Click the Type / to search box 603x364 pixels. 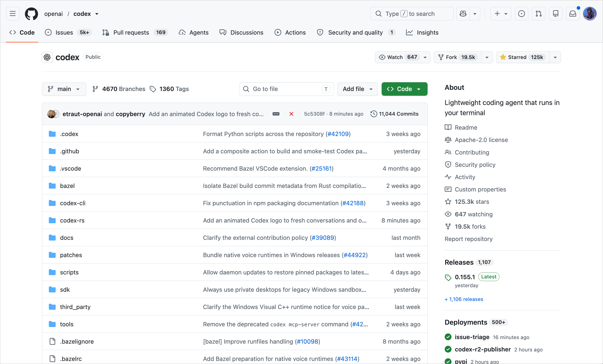pos(412,14)
